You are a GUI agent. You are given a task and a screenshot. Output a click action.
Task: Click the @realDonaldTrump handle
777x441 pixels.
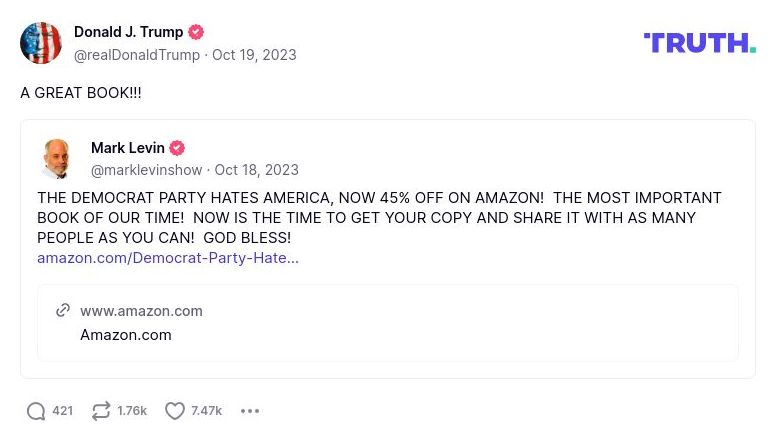point(137,55)
